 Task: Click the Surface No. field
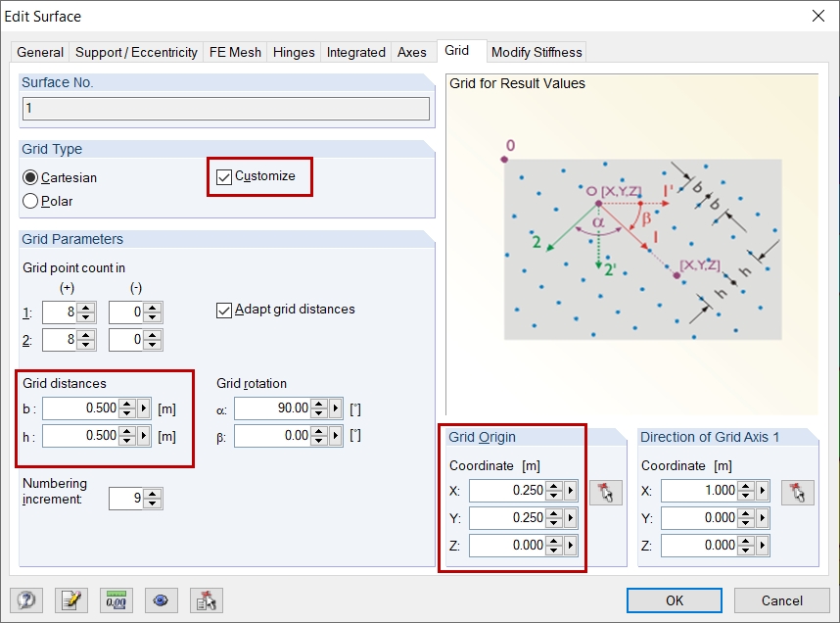click(225, 109)
